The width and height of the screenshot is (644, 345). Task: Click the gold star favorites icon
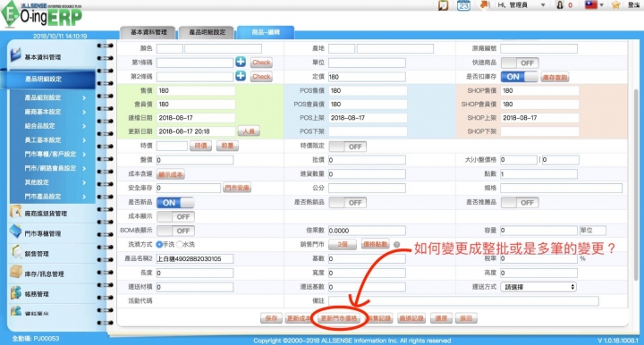615,5
